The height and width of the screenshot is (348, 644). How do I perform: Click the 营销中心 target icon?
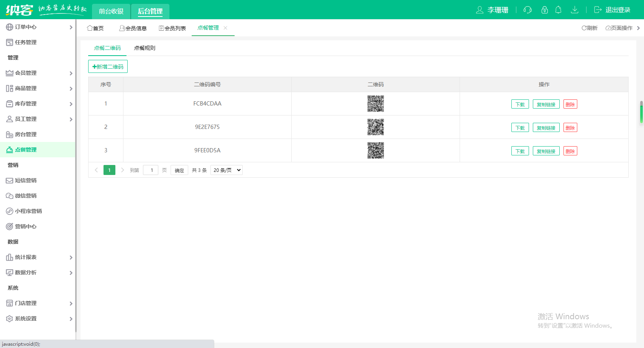coord(10,226)
